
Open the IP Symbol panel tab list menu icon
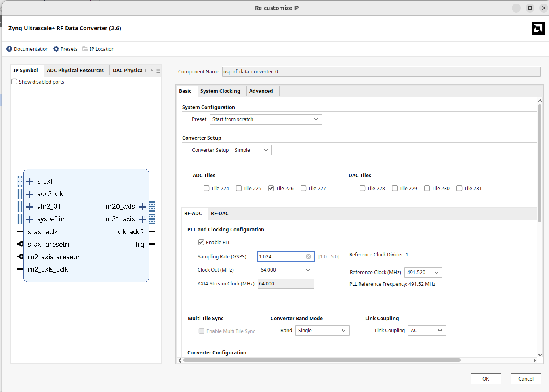tap(158, 70)
